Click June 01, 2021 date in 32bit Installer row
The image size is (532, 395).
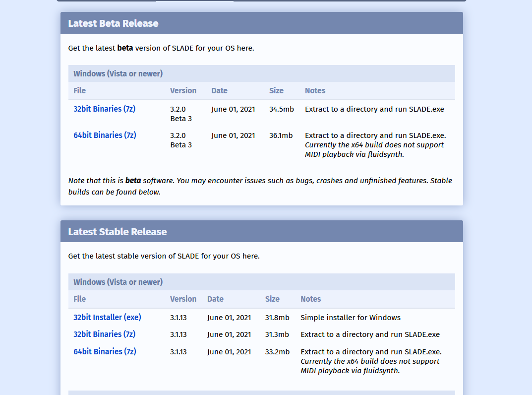coord(230,318)
